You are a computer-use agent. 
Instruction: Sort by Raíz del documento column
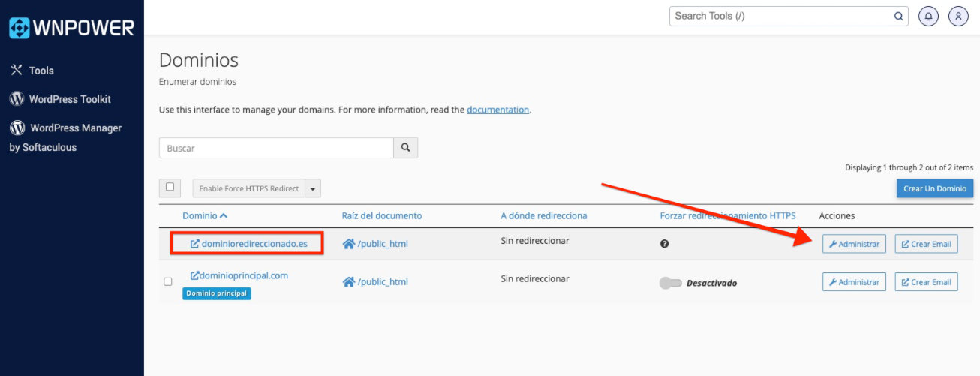tap(382, 215)
